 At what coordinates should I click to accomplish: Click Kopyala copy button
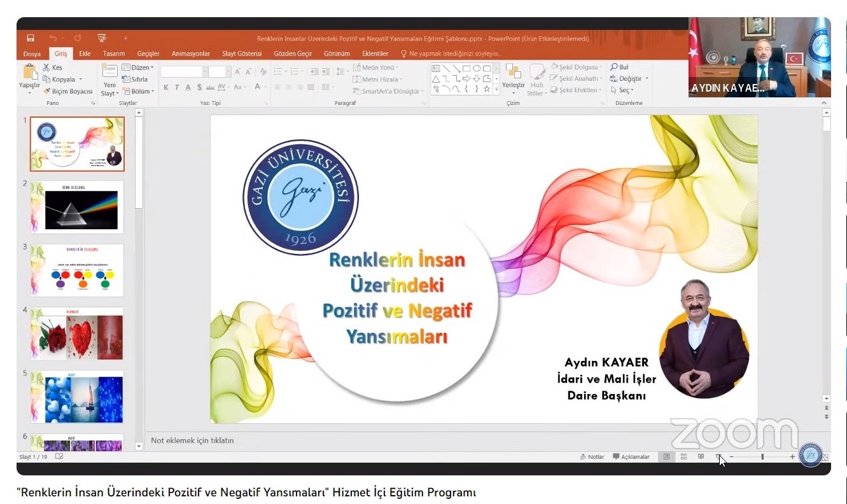pyautogui.click(x=59, y=80)
